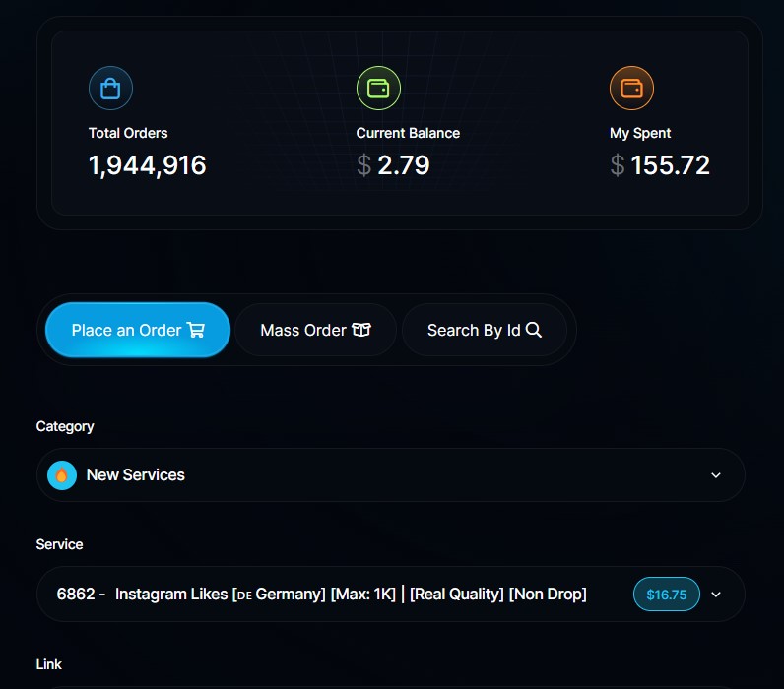Click the orange wallet My Spent icon
The height and width of the screenshot is (689, 784).
[631, 89]
